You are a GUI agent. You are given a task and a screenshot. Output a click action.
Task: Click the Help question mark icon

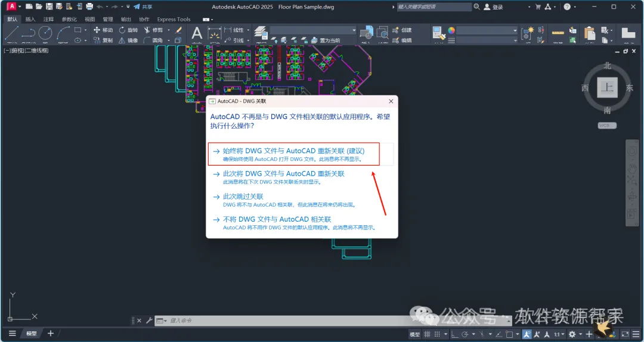567,7
